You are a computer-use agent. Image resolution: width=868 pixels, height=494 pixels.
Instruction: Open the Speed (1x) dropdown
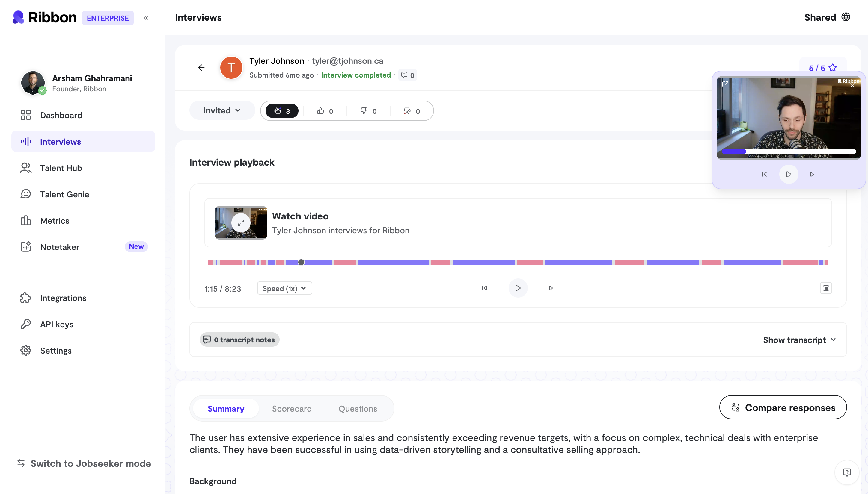(x=284, y=288)
